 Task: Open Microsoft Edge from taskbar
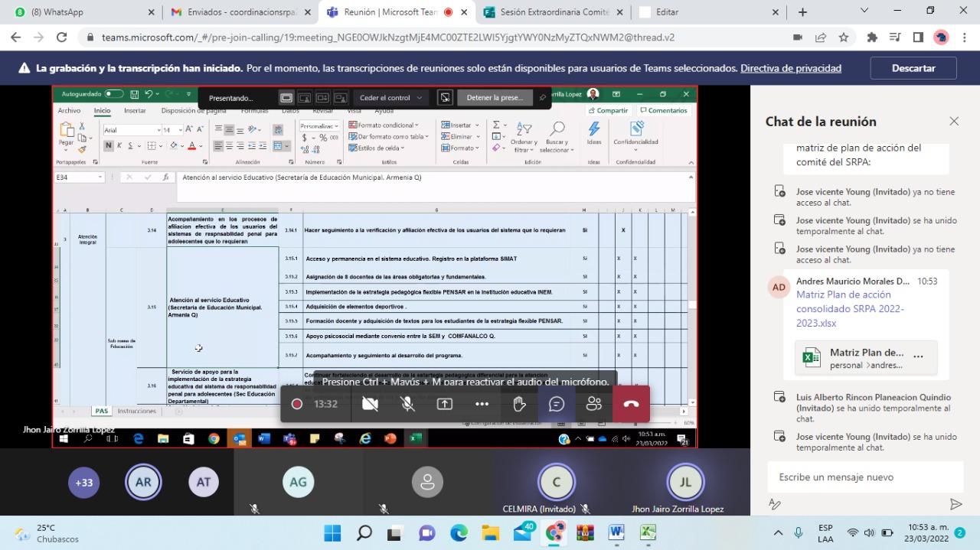tap(459, 532)
